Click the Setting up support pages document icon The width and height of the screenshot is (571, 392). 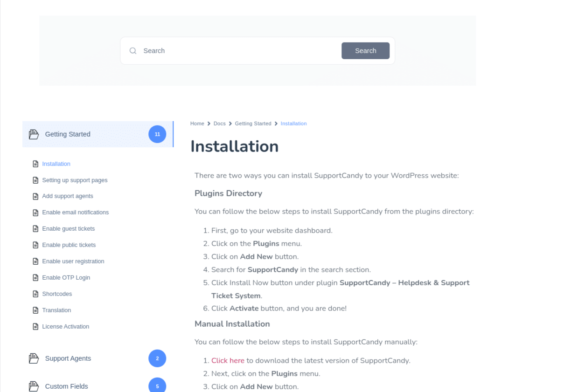click(35, 180)
